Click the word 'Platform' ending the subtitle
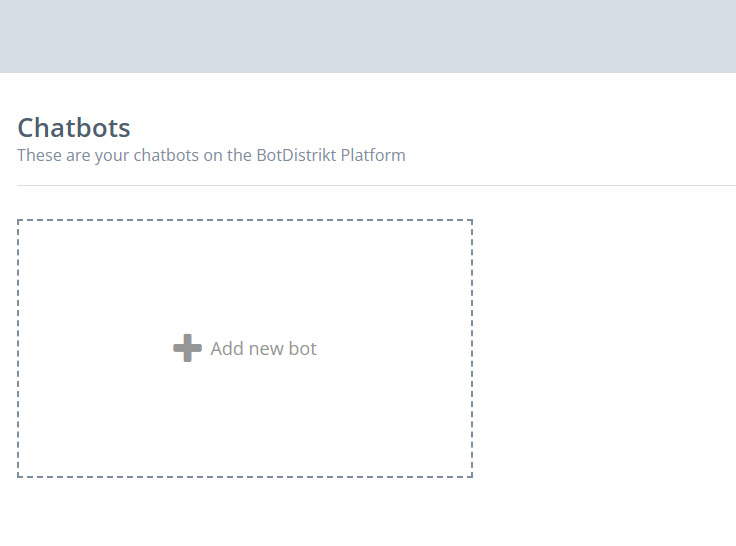 click(373, 155)
